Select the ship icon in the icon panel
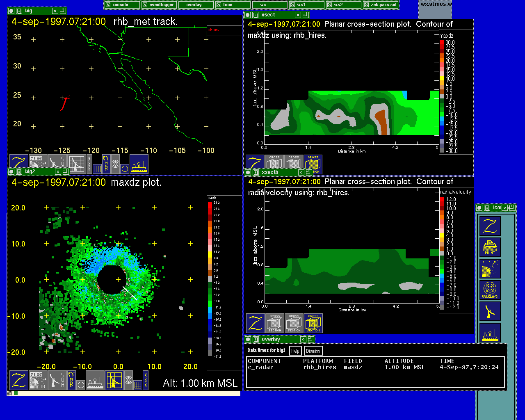This screenshot has width=525, height=420. tap(490, 333)
